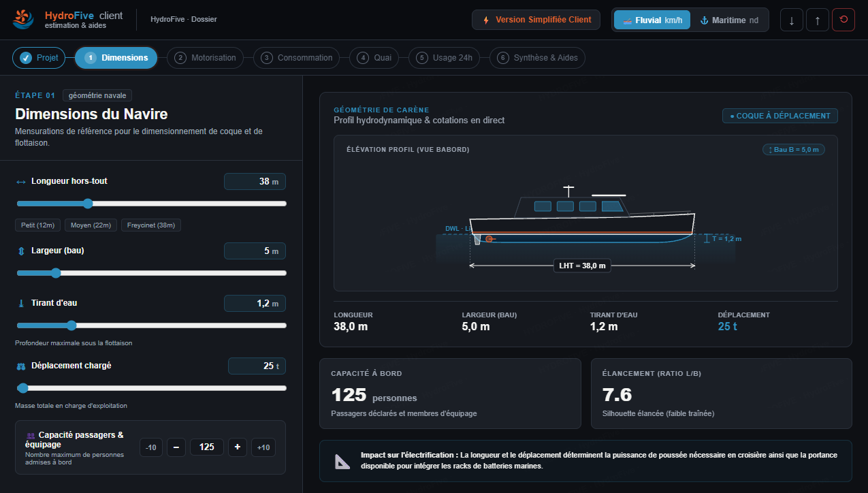Click the Longueur hors-tout 38 m field
Screen dimensions: 868x493
(x=255, y=182)
